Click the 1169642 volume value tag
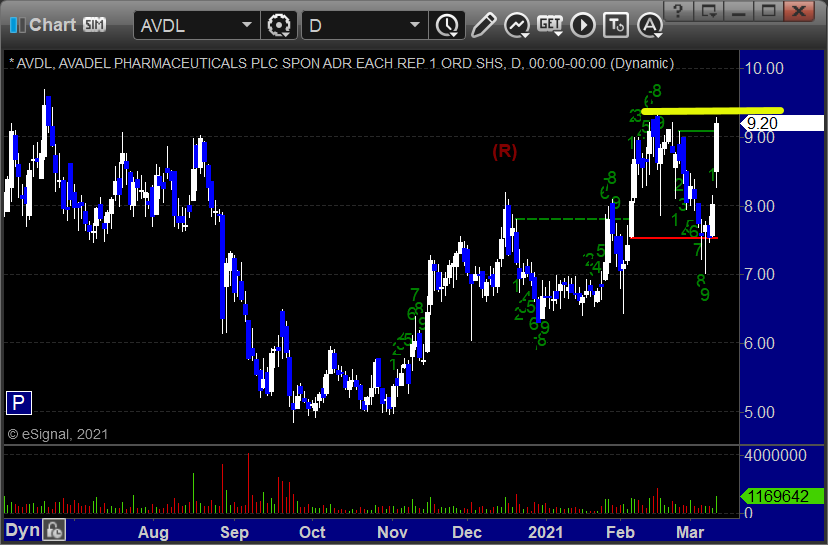Image resolution: width=828 pixels, height=545 pixels. click(x=782, y=496)
